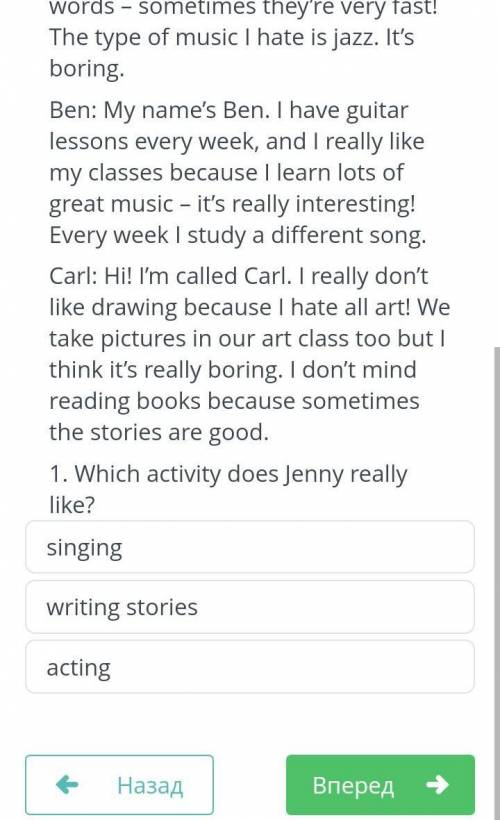Select the 'singing' answer option

coord(250,546)
